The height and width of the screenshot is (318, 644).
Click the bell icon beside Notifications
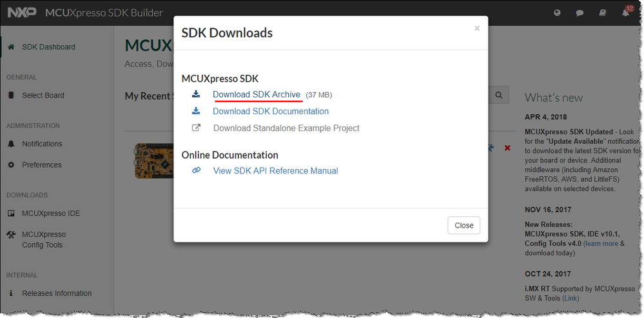pyautogui.click(x=11, y=144)
